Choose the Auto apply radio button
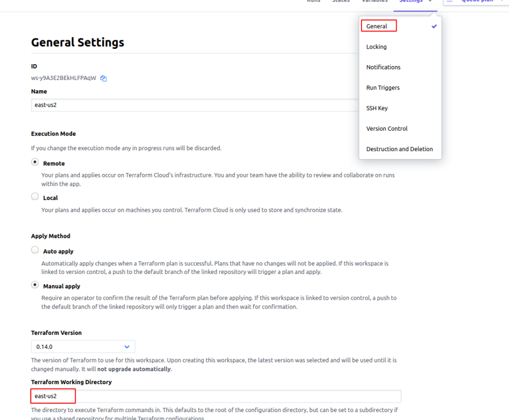This screenshot has height=420, width=509. point(35,250)
